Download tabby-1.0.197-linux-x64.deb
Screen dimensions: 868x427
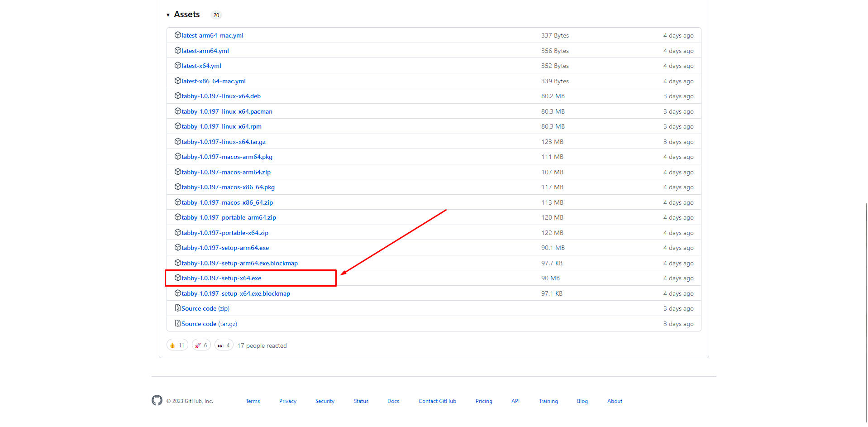[x=221, y=96]
